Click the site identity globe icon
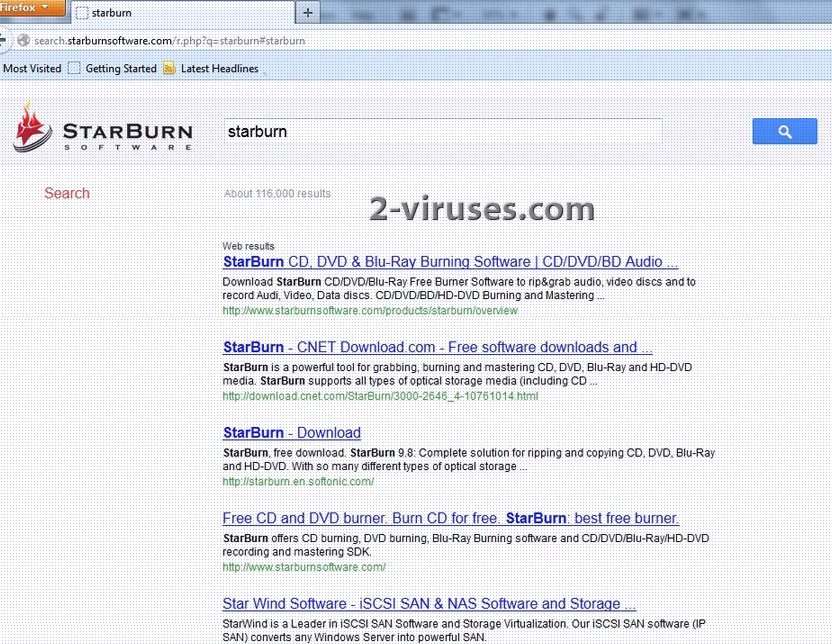 tap(23, 40)
